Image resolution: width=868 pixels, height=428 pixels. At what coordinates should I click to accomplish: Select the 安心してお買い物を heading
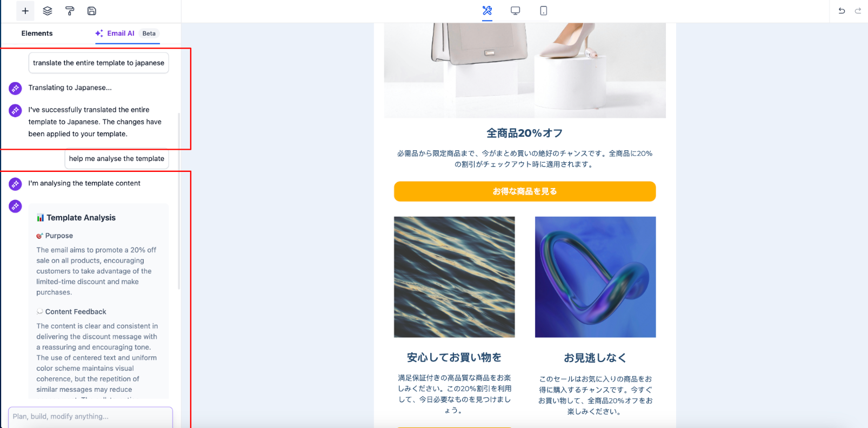pyautogui.click(x=455, y=357)
